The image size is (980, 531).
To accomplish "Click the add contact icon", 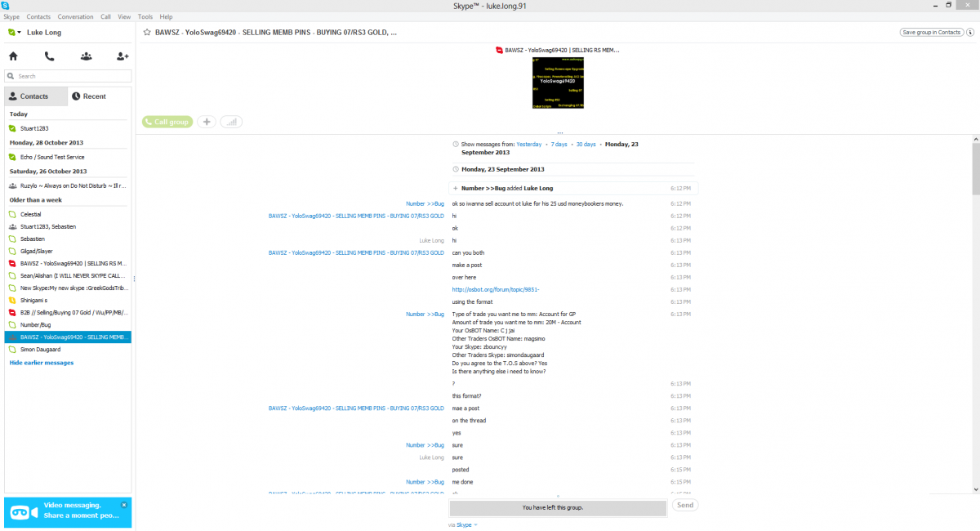I will pyautogui.click(x=122, y=56).
